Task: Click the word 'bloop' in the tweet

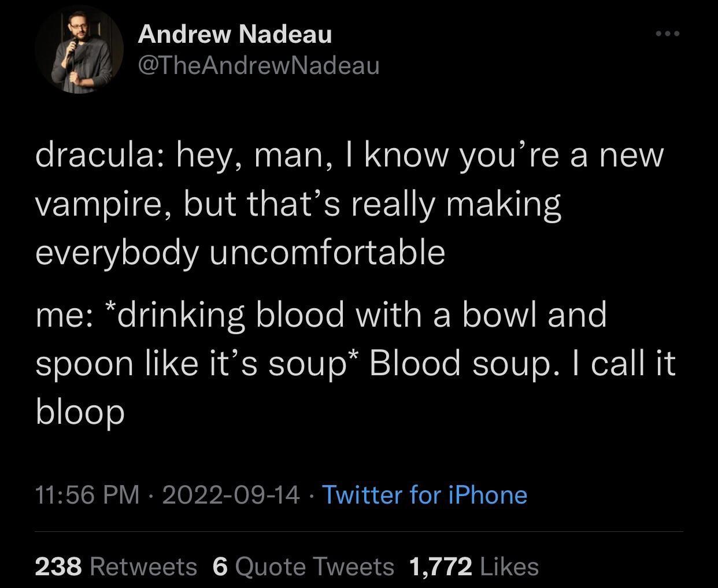Action: pyautogui.click(x=79, y=412)
